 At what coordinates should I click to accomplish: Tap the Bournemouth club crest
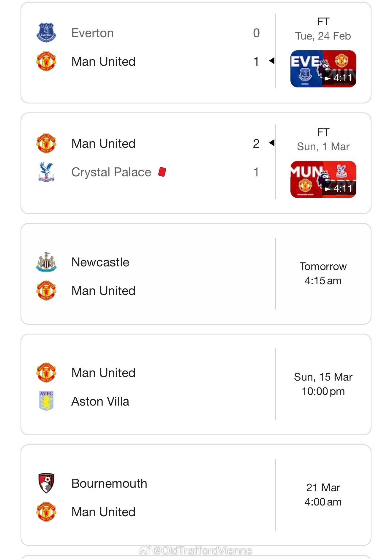(x=46, y=483)
